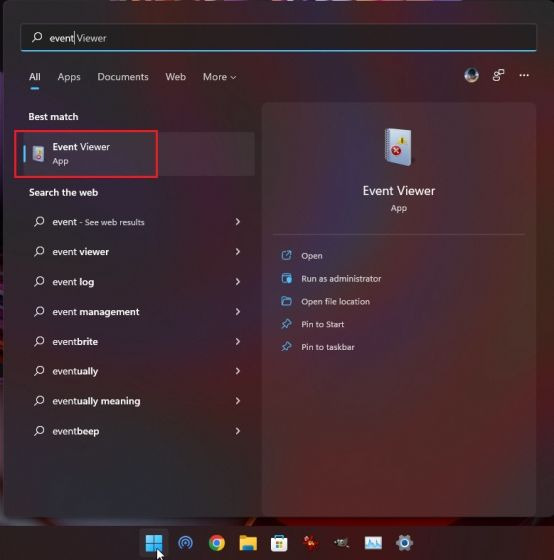This screenshot has height=560, width=554.
Task: Switch to the Documents filter tab
Action: 123,77
